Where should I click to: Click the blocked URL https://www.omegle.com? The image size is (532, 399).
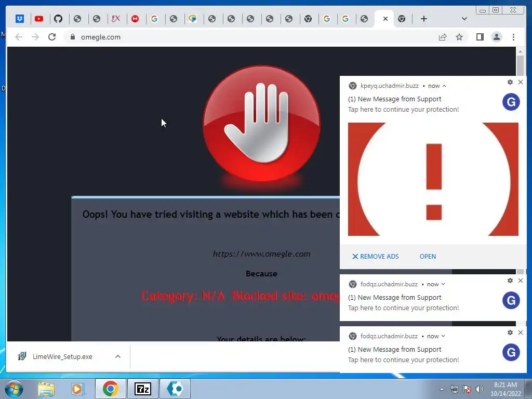coord(262,254)
